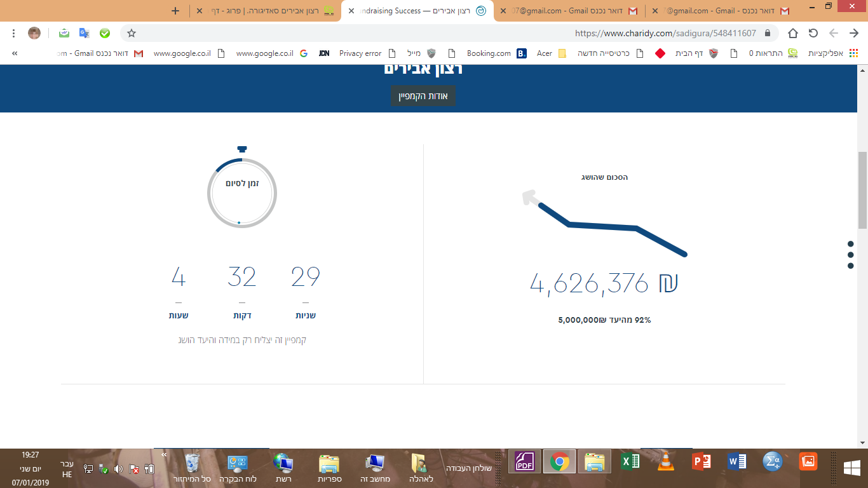Click the page vertical scrollbar thumb
Viewport: 868px width, 488px height.
(862, 190)
